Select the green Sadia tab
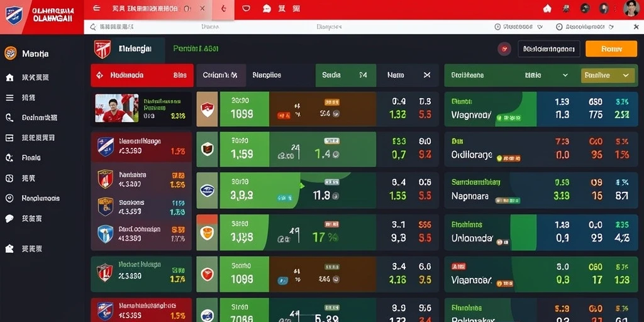The height and width of the screenshot is (322, 644). [x=345, y=75]
